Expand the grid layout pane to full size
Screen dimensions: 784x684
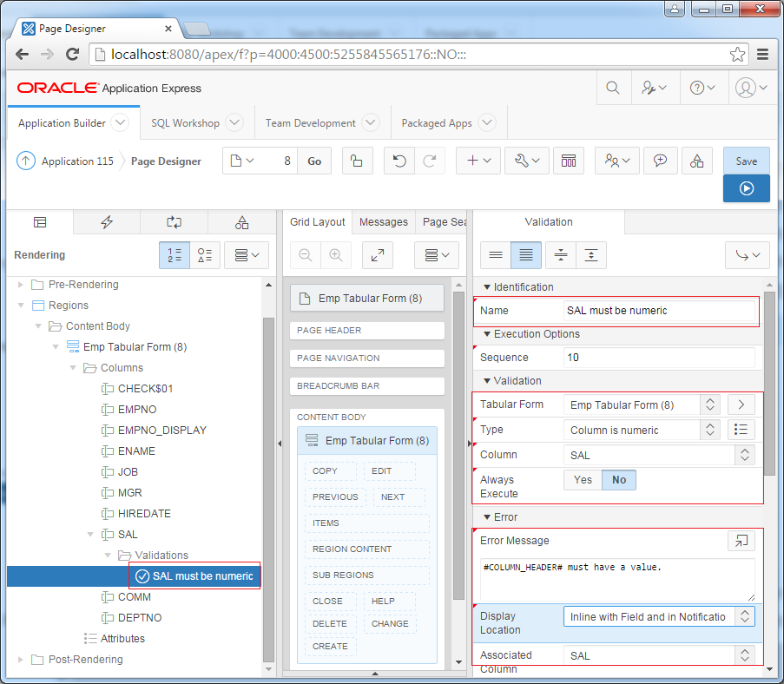pos(378,255)
